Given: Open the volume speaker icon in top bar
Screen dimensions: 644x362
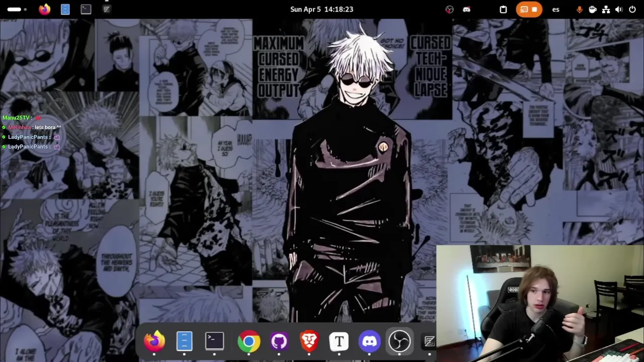Looking at the screenshot, I should [x=619, y=9].
